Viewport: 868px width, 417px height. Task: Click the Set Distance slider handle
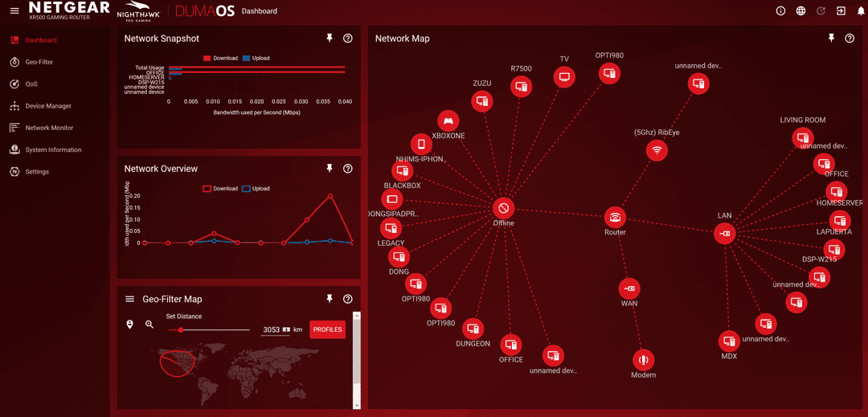coord(181,329)
